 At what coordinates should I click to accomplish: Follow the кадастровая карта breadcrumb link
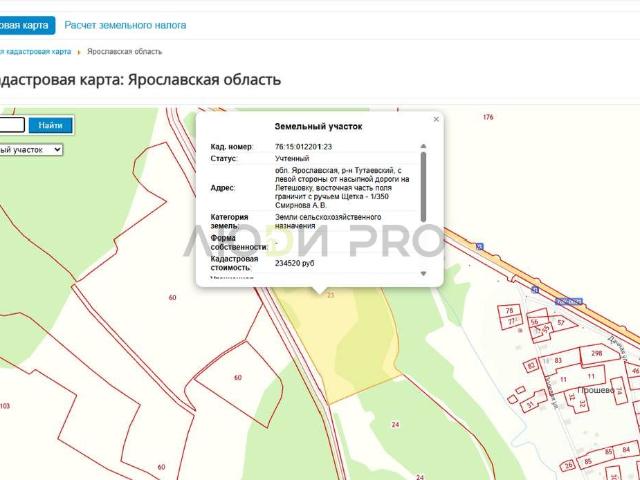[x=36, y=52]
